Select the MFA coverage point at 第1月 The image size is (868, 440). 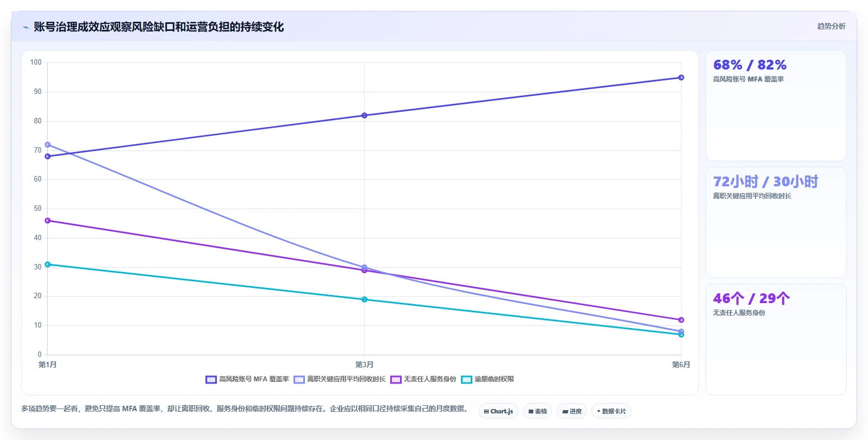(48, 156)
